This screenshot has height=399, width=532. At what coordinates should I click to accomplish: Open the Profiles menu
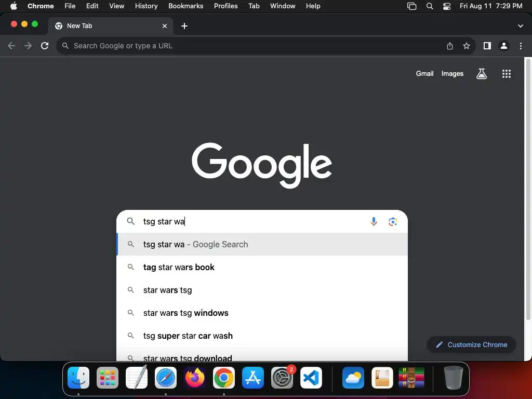coord(225,6)
